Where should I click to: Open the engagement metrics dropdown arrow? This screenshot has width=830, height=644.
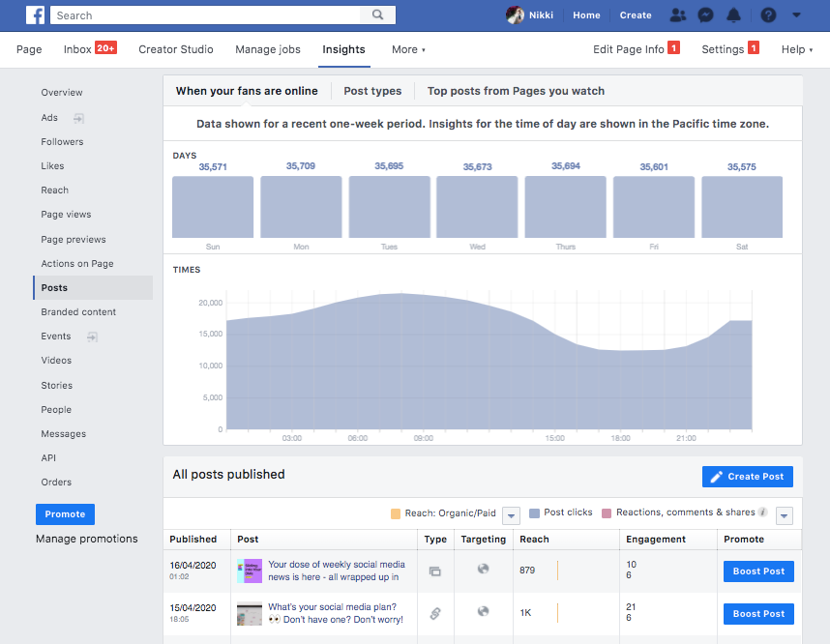[x=784, y=515]
